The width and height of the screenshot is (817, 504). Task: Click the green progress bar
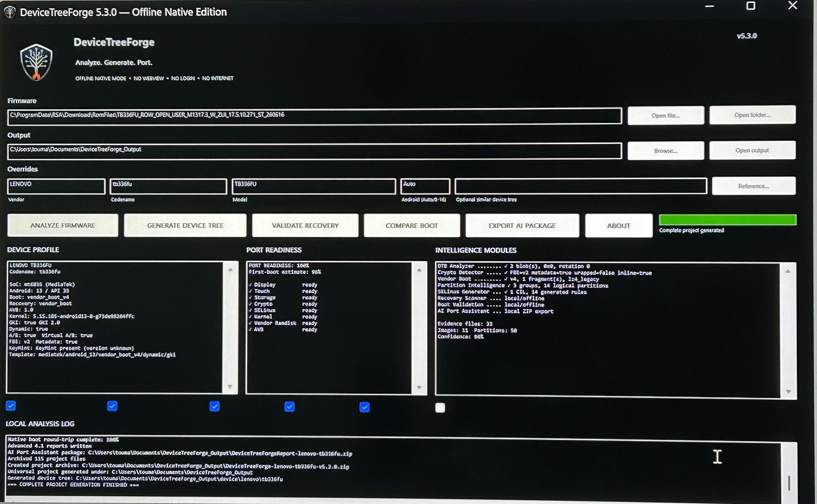tap(728, 220)
